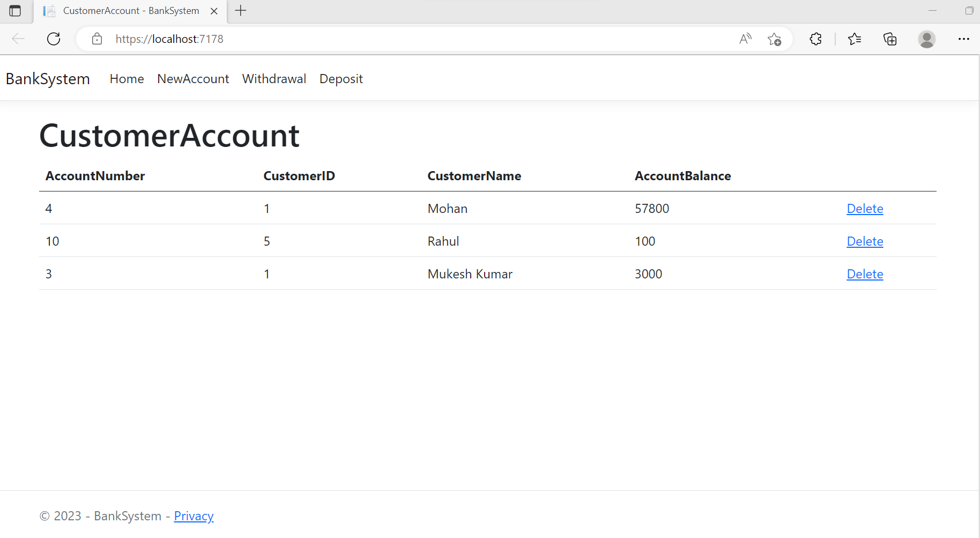Open the tab actions menu icon
This screenshot has width=980, height=538.
tap(16, 10)
